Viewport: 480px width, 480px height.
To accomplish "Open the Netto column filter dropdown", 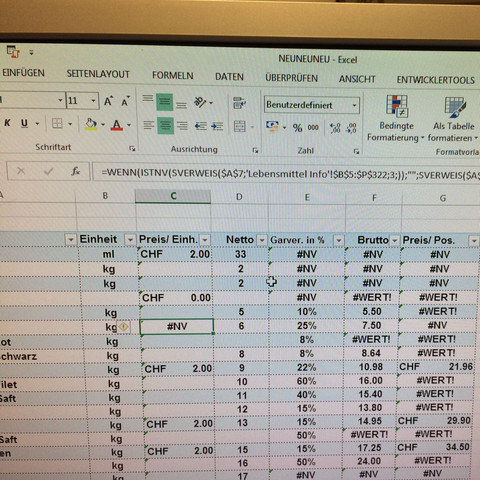I will point(262,240).
